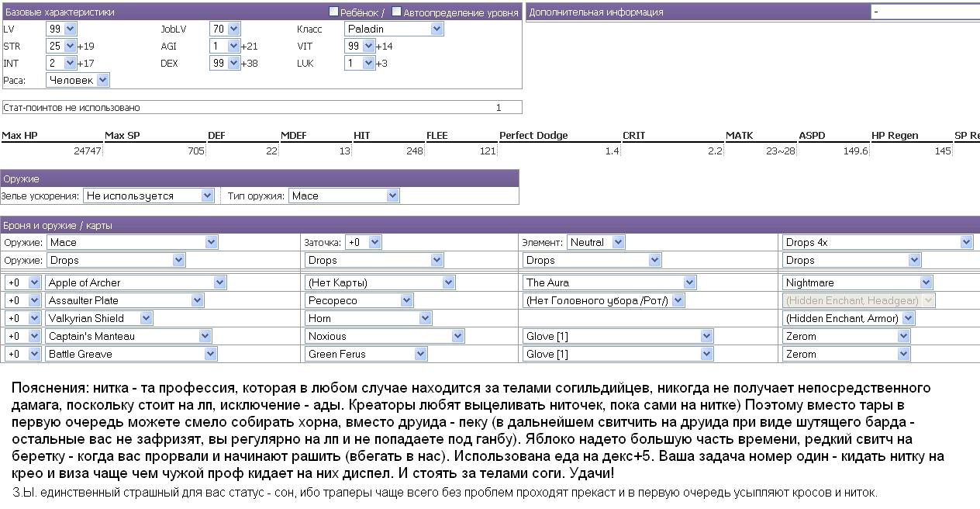Open the Glove [1] dropdown in Battle Greave row
The width and height of the screenshot is (980, 509).
pyautogui.click(x=618, y=354)
